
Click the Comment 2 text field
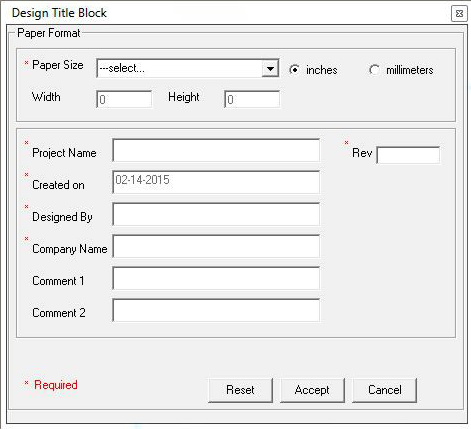point(216,310)
